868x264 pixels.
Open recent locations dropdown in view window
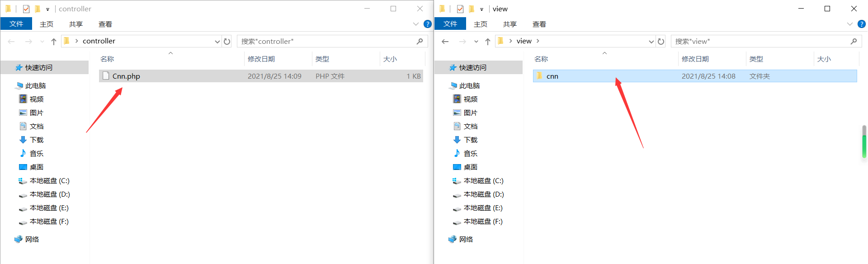coord(476,41)
